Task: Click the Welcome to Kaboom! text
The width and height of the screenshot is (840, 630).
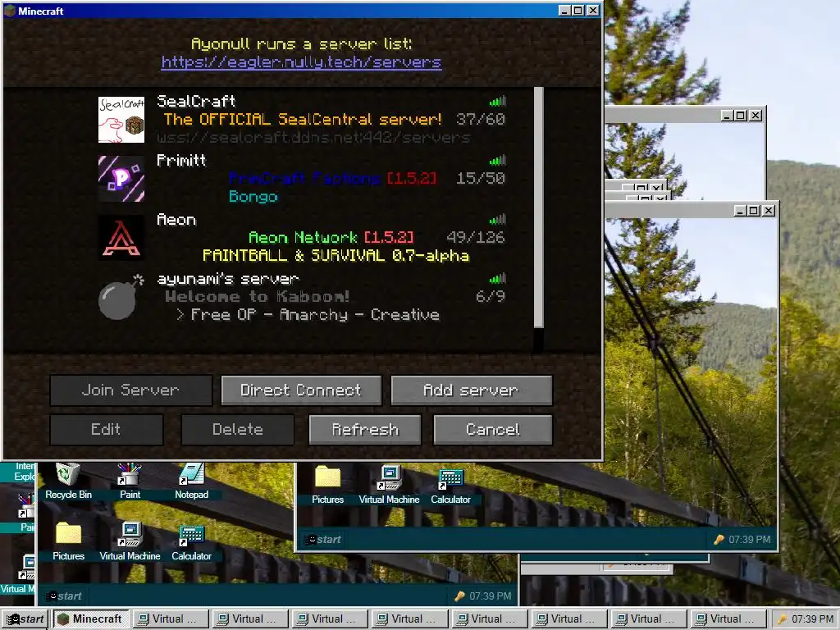Action: pyautogui.click(x=257, y=296)
